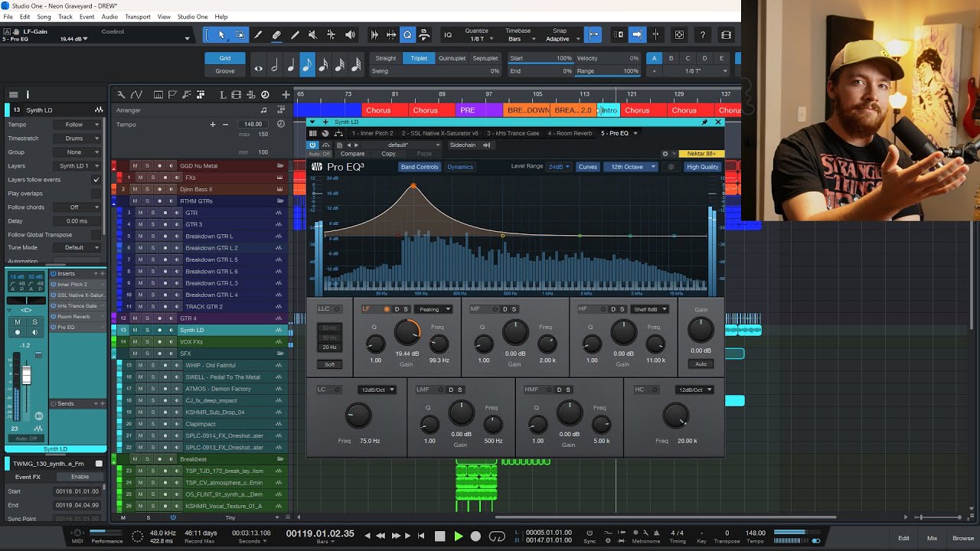The width and height of the screenshot is (980, 551).
Task: Click the IQ quantize icon
Action: coord(448,35)
